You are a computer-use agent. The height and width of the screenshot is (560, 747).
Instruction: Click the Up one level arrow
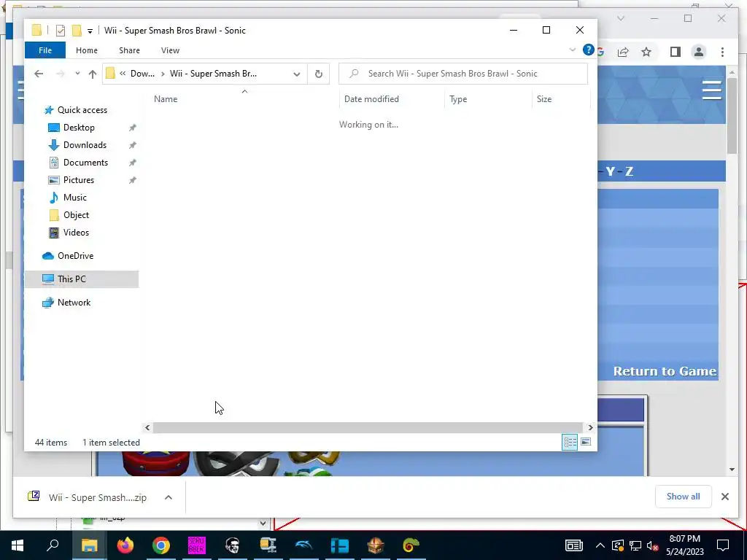tap(93, 74)
